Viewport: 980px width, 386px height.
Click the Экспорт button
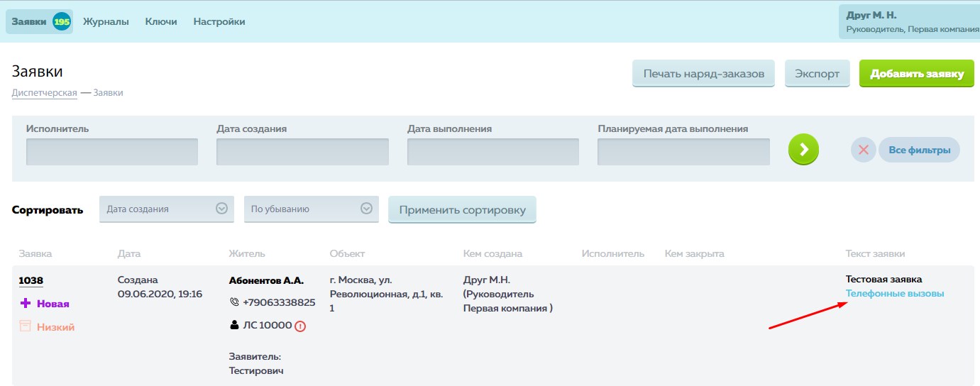[817, 74]
